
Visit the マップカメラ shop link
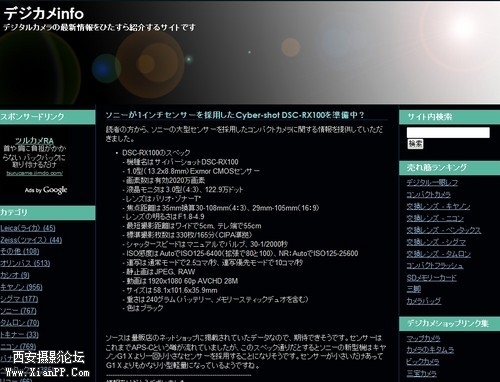(423, 338)
